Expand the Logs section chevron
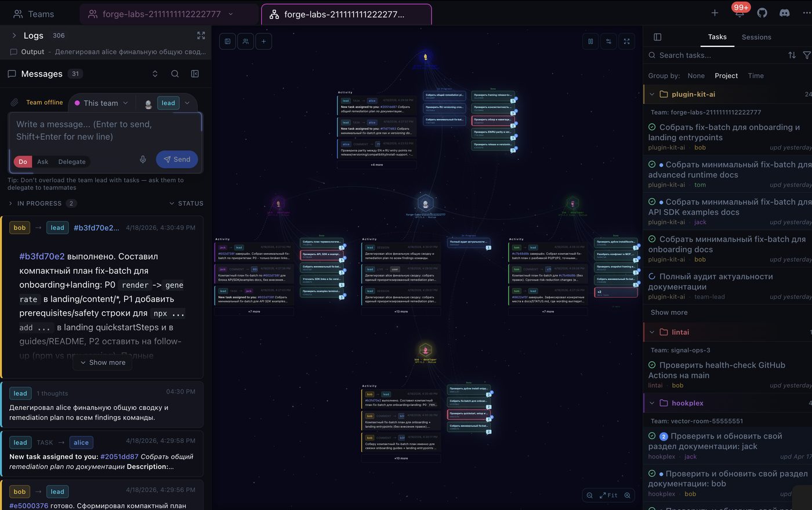This screenshot has width=812, height=510. pos(14,35)
